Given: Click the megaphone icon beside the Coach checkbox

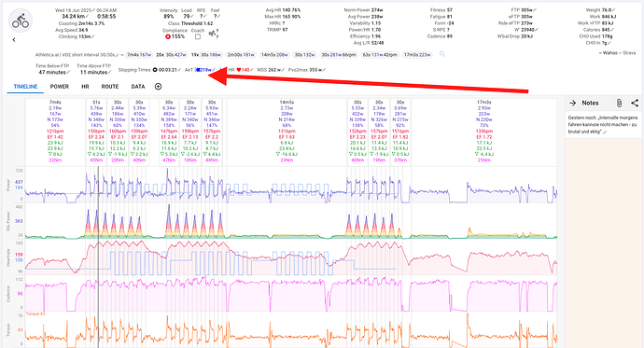Looking at the screenshot, I should pos(212,35).
